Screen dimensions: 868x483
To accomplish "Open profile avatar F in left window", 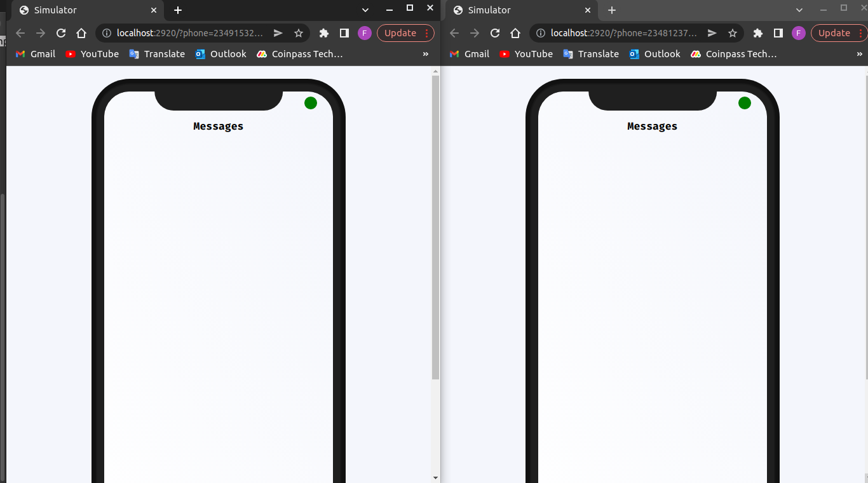I will (365, 33).
